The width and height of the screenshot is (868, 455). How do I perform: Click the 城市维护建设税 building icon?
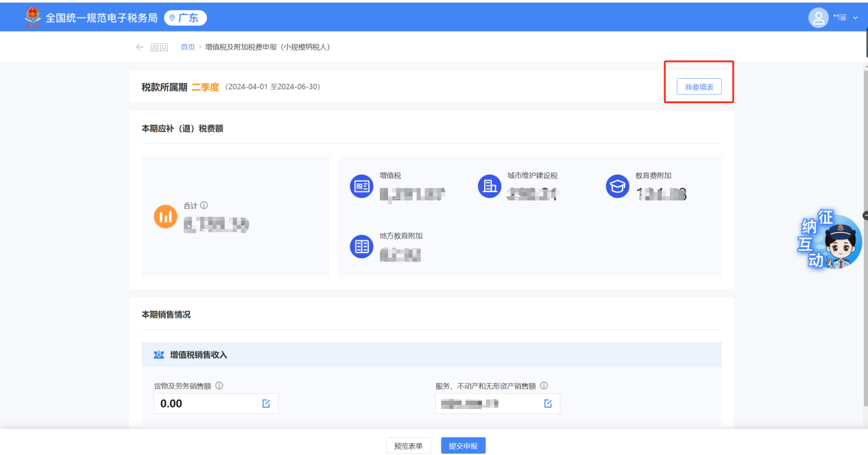[x=490, y=186]
